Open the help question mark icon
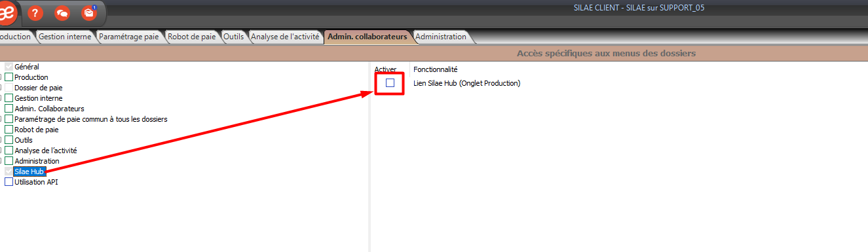This screenshot has height=252, width=868. [35, 12]
